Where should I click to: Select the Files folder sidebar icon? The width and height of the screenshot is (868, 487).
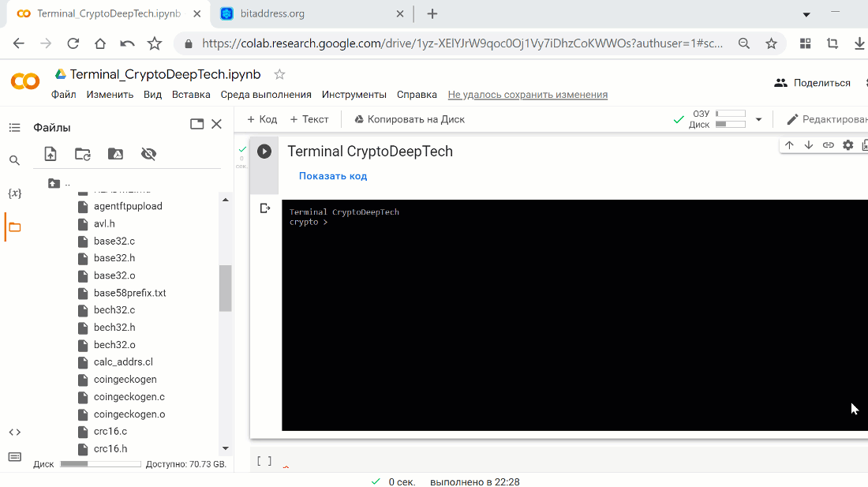click(x=14, y=227)
